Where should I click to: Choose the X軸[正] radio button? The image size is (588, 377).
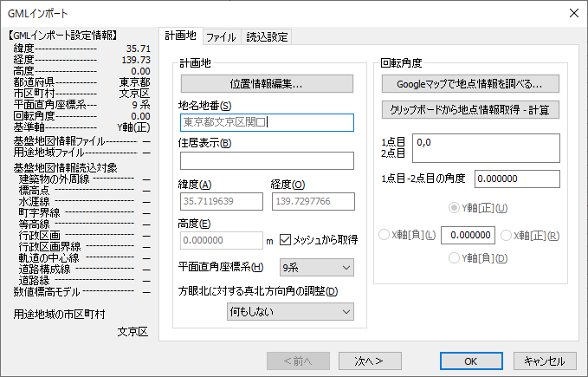(507, 235)
